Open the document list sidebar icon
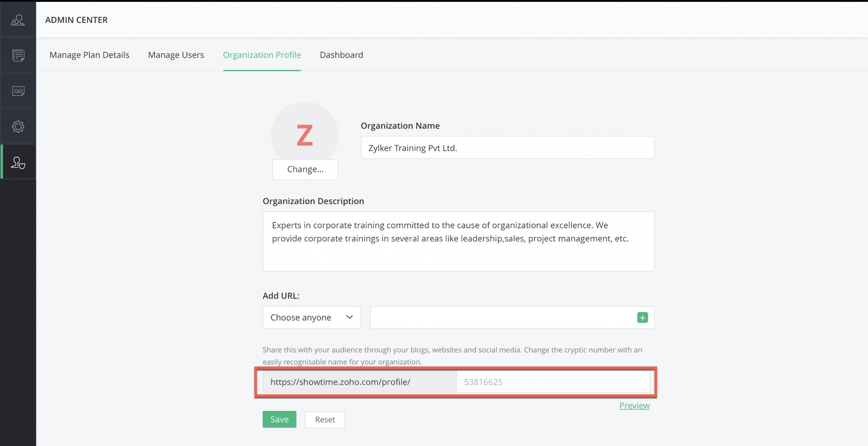Image resolution: width=868 pixels, height=446 pixels. tap(18, 56)
